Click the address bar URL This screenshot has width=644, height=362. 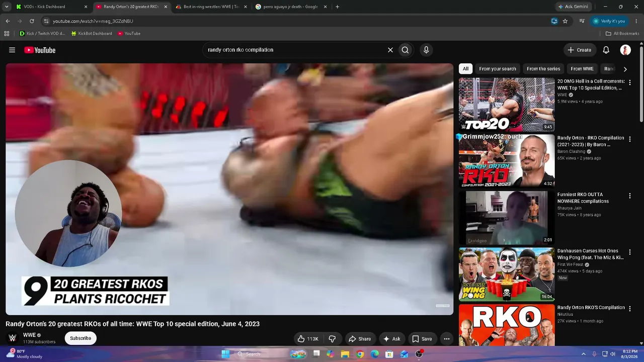(x=93, y=21)
